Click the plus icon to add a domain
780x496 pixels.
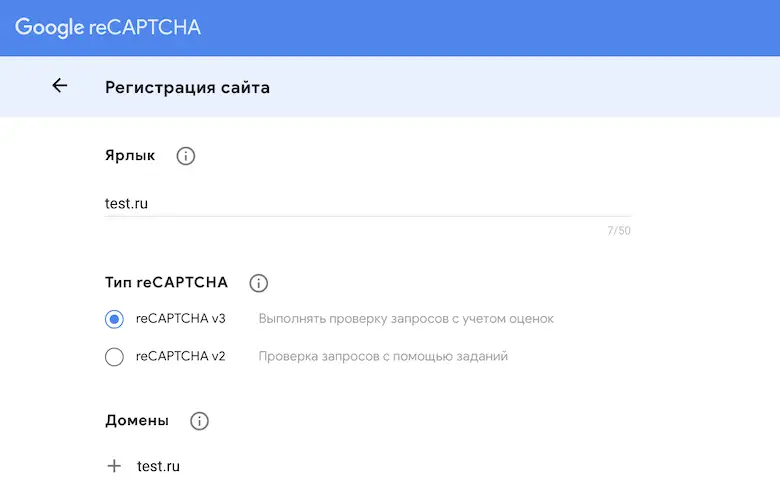(x=114, y=466)
